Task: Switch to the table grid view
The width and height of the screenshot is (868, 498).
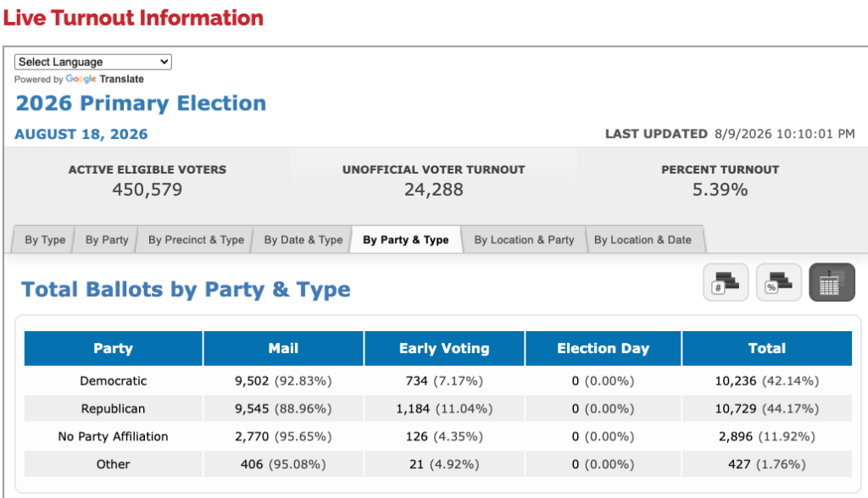Action: [832, 282]
